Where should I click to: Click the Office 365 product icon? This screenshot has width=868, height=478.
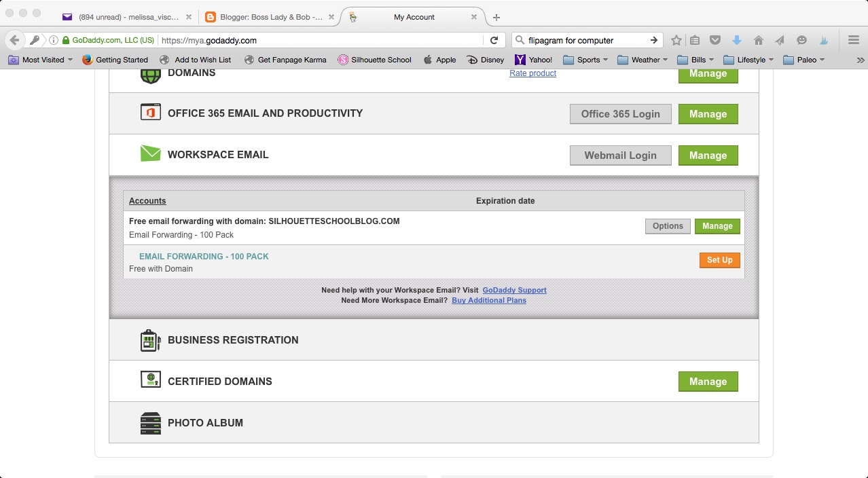150,113
